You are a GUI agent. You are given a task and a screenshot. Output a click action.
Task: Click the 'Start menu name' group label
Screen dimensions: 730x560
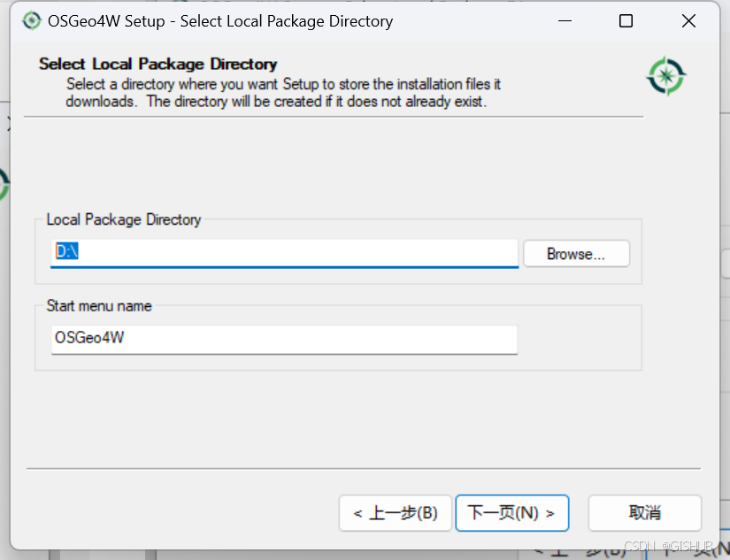[99, 306]
